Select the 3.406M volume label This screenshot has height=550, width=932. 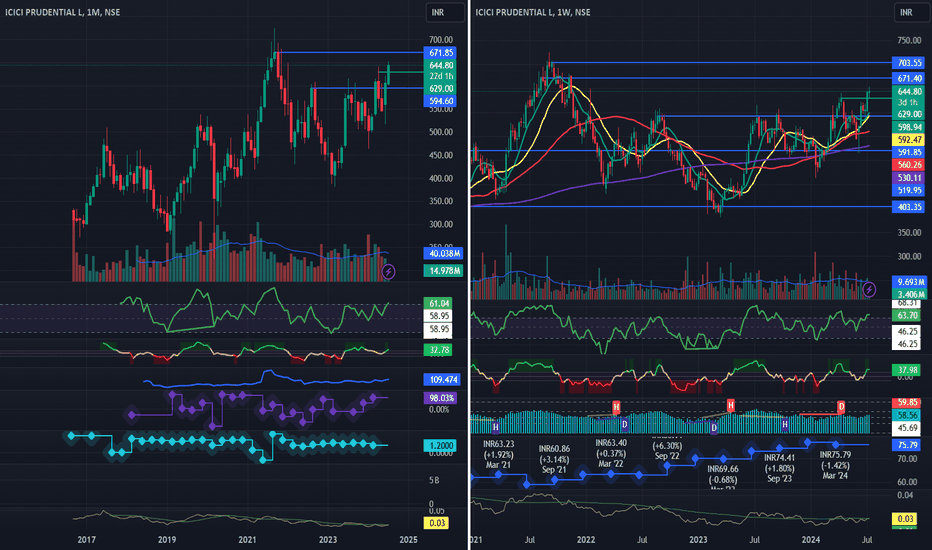[909, 294]
